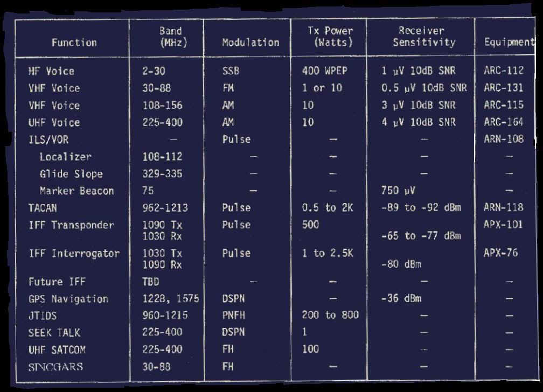543x392 pixels.
Task: Select the "ARC-164" equipment cell
Action: pyautogui.click(x=504, y=122)
